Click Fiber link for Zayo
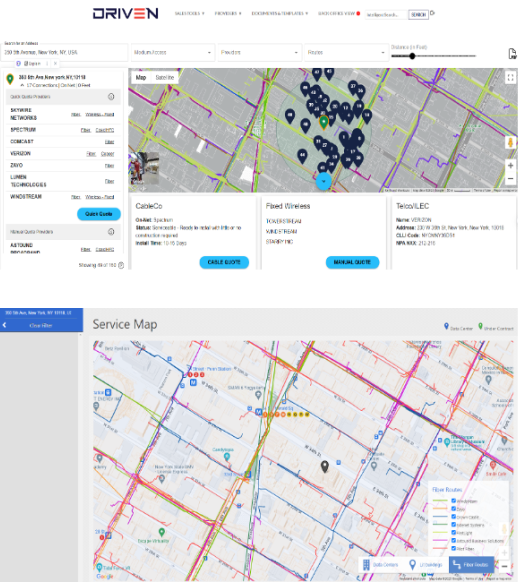The height and width of the screenshot is (582, 518). pyautogui.click(x=109, y=166)
